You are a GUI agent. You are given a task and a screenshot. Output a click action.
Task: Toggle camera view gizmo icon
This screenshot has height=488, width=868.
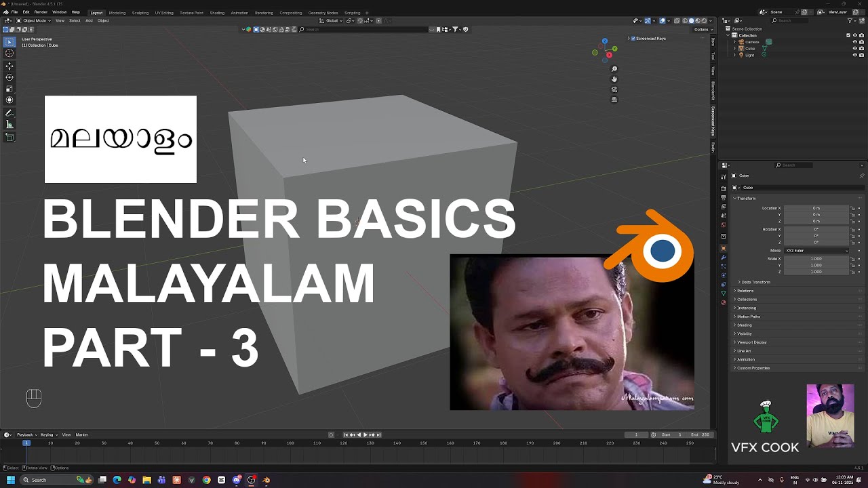click(x=614, y=89)
